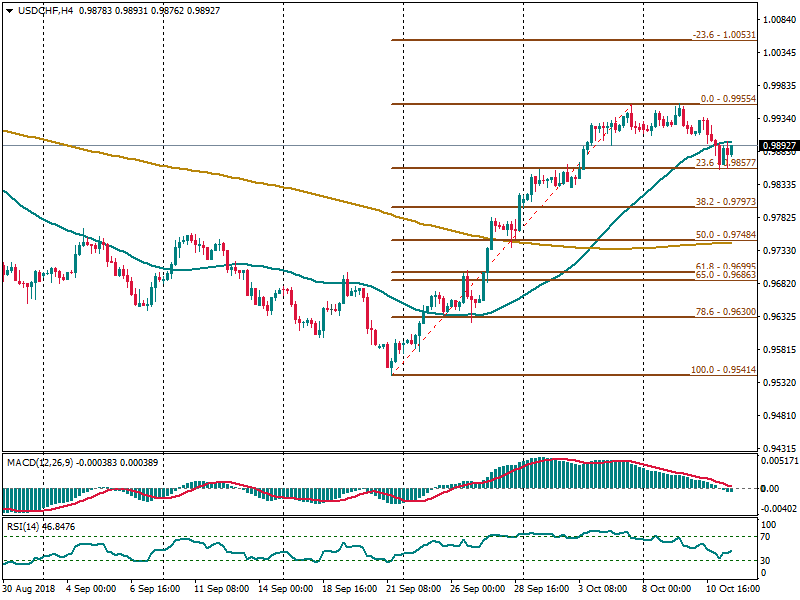Viewport: 800px width, 600px height.
Task: Select the 6 Sep 16:00 time label
Action: pyautogui.click(x=155, y=589)
